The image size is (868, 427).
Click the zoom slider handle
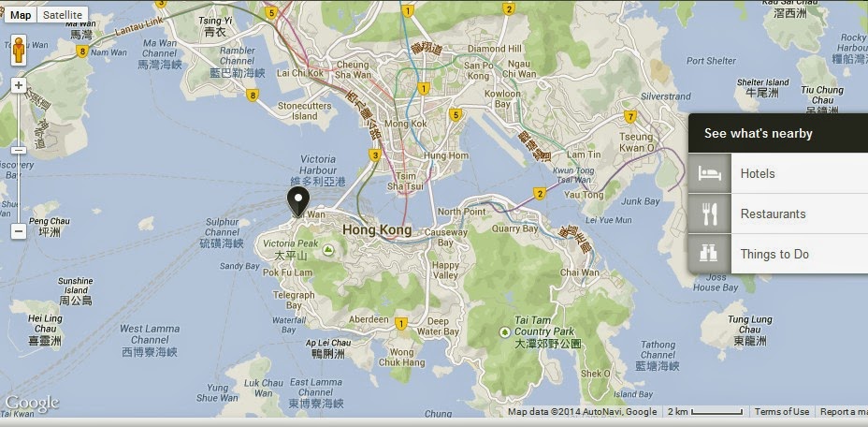(x=19, y=150)
